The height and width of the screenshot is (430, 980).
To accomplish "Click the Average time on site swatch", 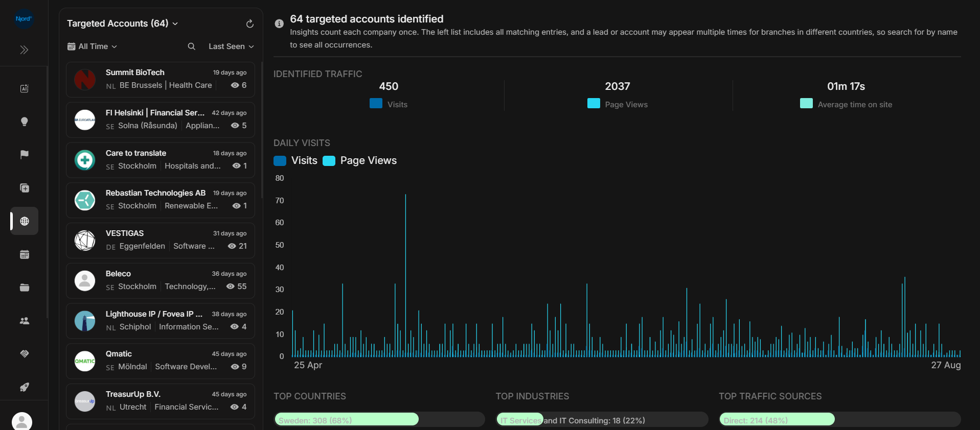I will pyautogui.click(x=806, y=104).
